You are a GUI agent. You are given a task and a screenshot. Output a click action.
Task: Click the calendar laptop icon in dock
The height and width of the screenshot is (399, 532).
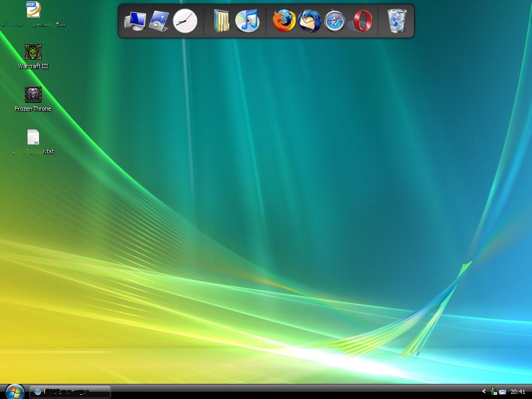[159, 21]
